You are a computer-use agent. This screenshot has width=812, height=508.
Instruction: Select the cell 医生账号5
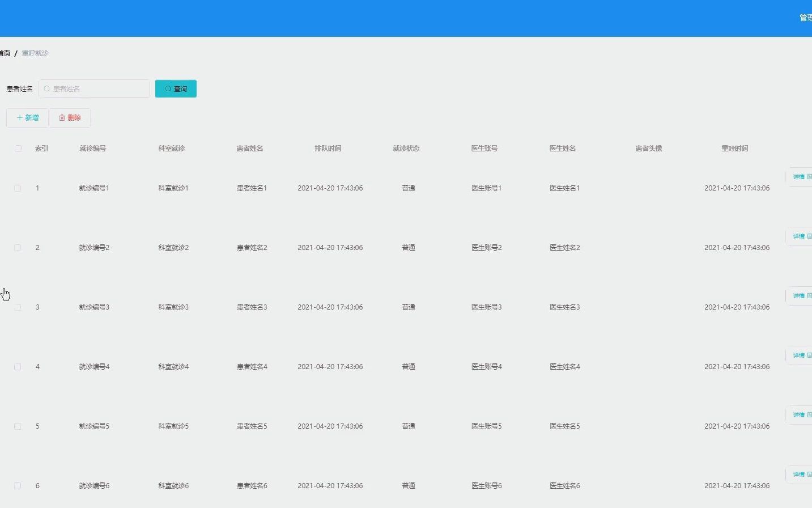[486, 426]
